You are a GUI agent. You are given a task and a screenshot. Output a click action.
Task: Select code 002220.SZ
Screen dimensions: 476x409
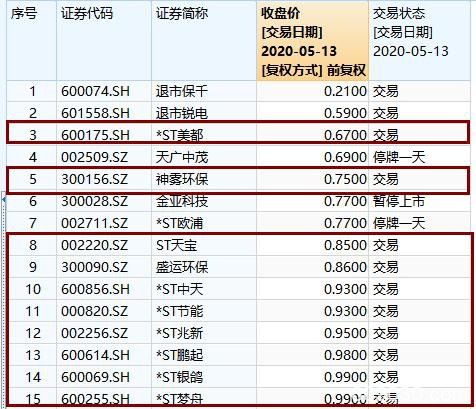[x=94, y=245]
